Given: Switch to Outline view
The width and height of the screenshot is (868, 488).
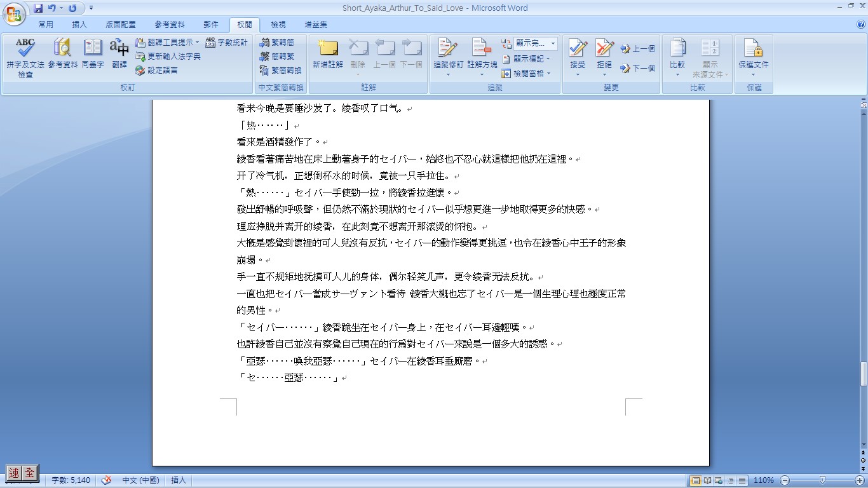Looking at the screenshot, I should [x=730, y=480].
